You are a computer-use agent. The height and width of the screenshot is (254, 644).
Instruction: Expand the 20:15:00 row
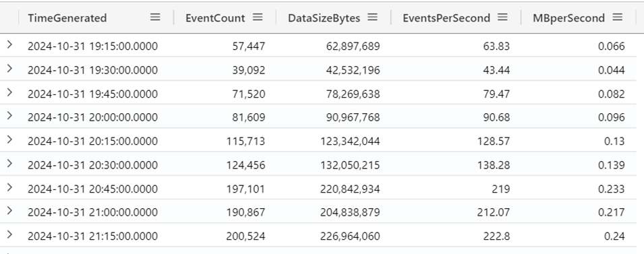pyautogui.click(x=9, y=140)
